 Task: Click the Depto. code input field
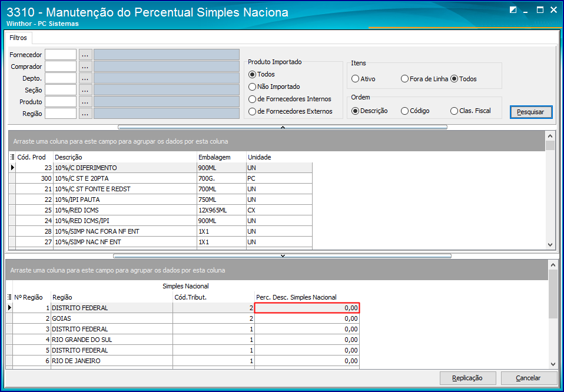tap(61, 78)
